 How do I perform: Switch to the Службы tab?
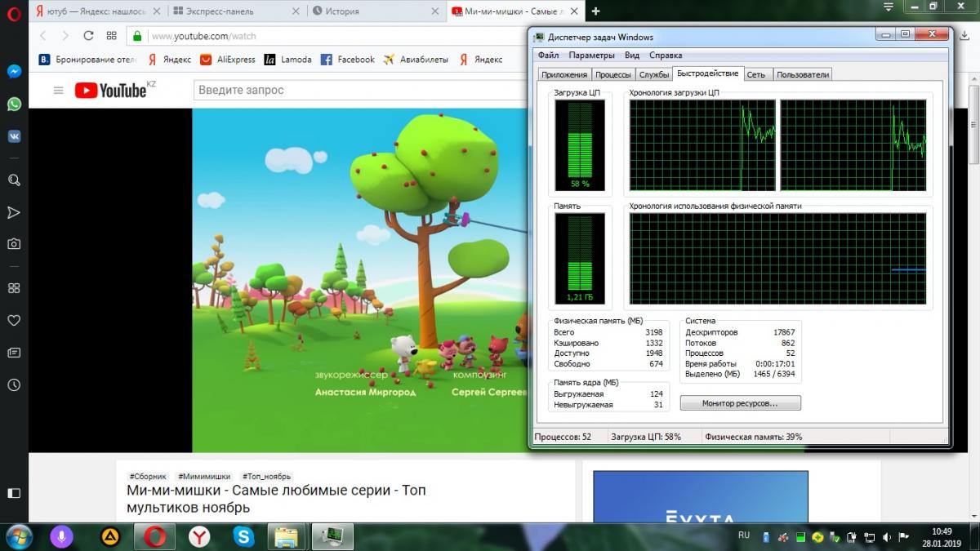click(x=654, y=74)
